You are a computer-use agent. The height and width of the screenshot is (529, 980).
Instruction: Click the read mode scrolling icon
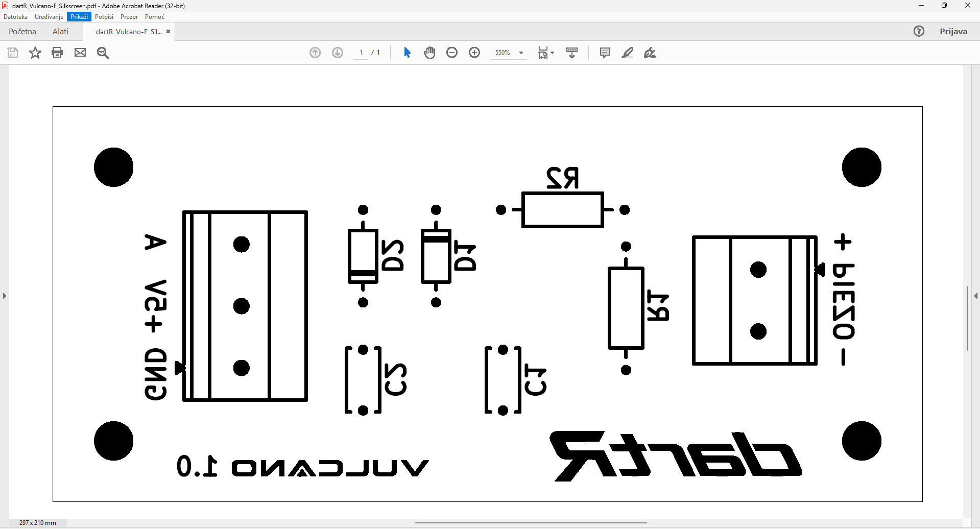[x=572, y=53]
